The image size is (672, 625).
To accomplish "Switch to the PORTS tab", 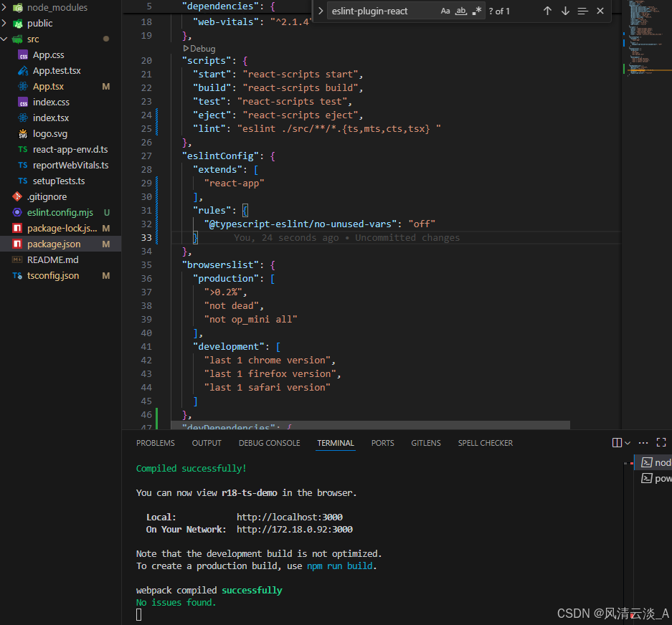I will (x=382, y=443).
